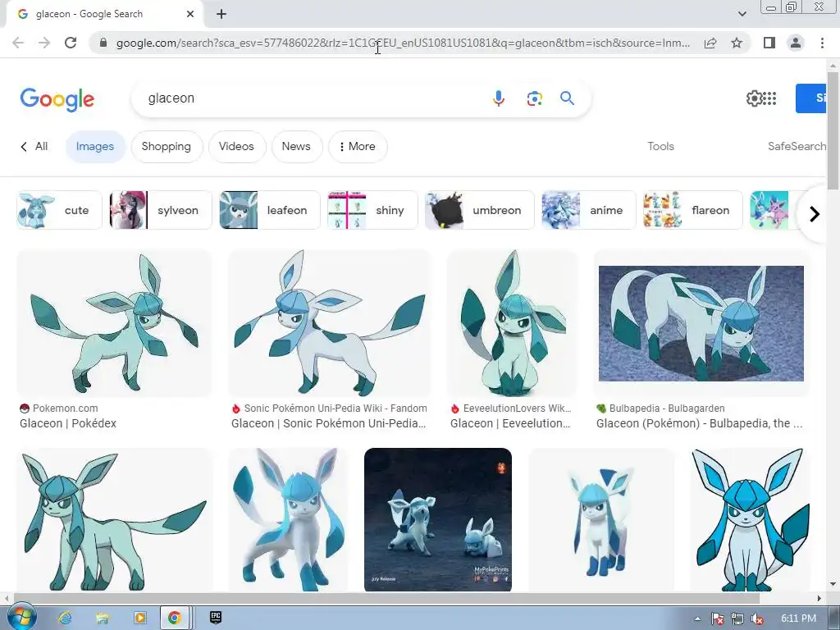Image resolution: width=840 pixels, height=630 pixels.
Task: Select the umbreon suggestion chip
Action: pos(479,210)
